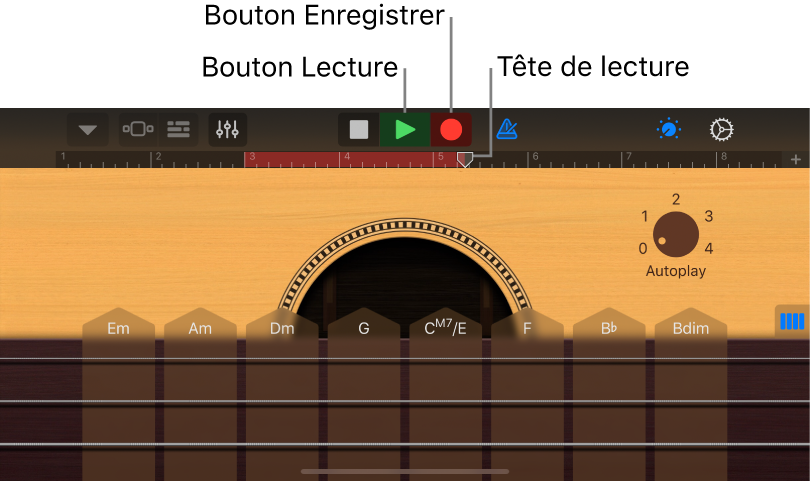
Task: Open the instrument browser button
Action: point(138,129)
